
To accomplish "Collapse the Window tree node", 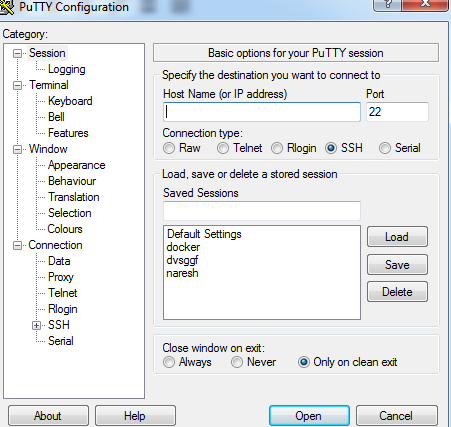I will [x=17, y=149].
